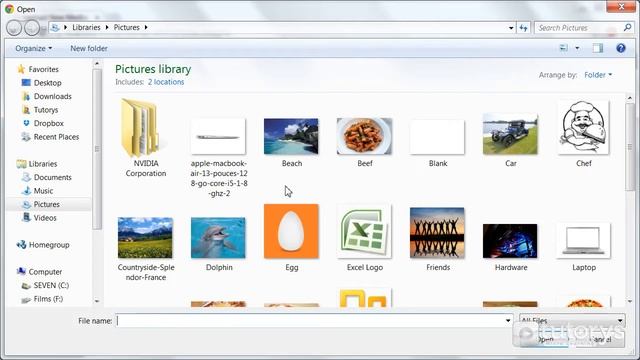The image size is (640, 360).
Task: Open the NVIDIA Corporation folder
Action: pos(145,138)
